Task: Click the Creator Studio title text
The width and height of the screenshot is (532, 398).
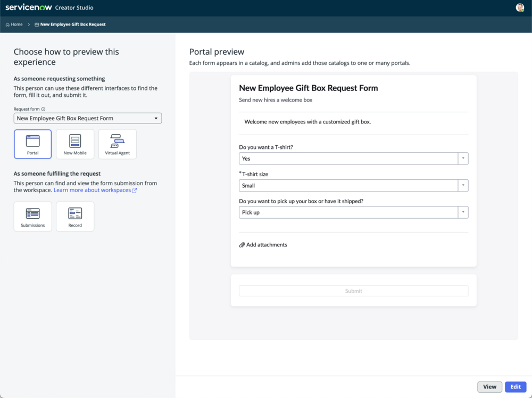Action: pyautogui.click(x=74, y=7)
